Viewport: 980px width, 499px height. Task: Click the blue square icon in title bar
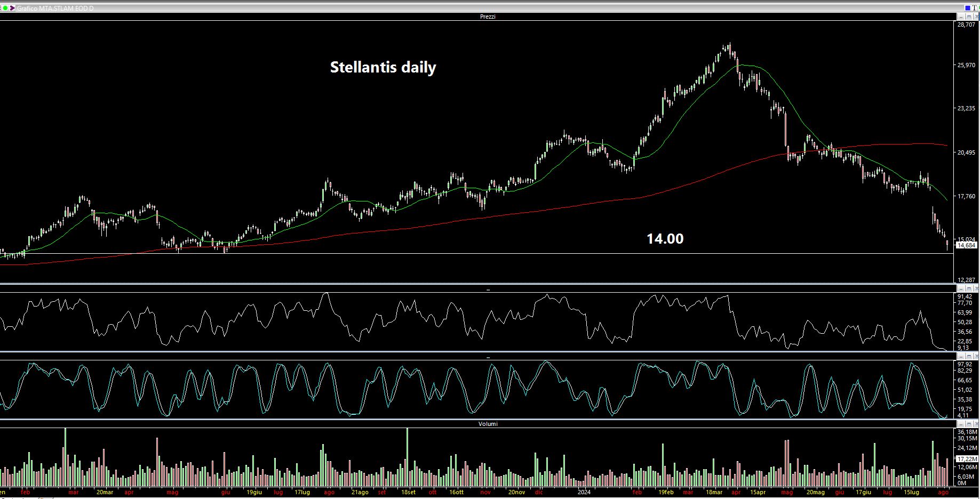pyautogui.click(x=968, y=8)
